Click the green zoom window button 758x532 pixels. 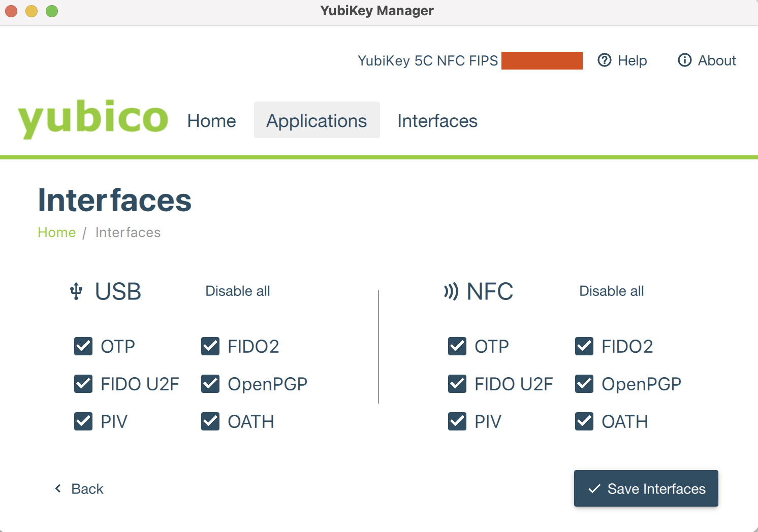tap(52, 11)
